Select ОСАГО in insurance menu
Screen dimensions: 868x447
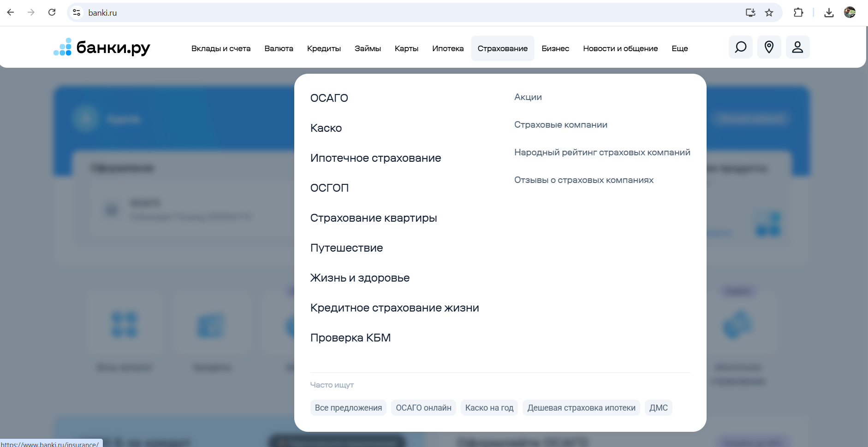[x=329, y=98]
